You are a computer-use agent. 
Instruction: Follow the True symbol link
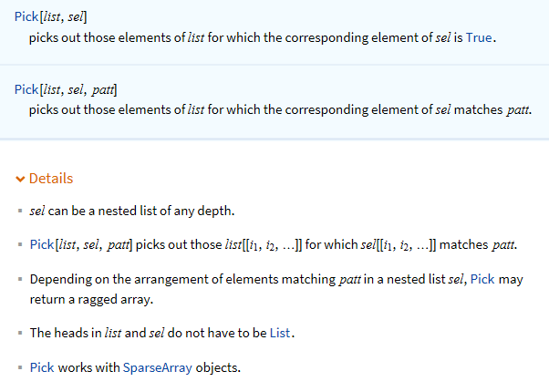coord(479,37)
